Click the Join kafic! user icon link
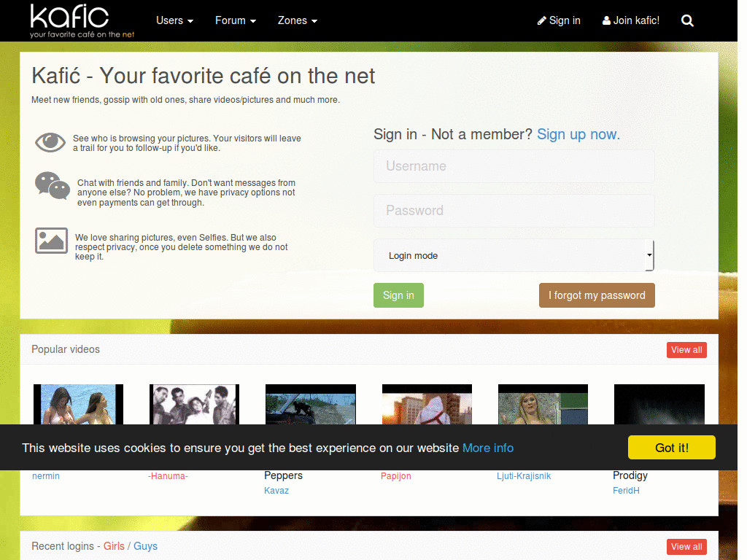747x560 pixels. (630, 20)
